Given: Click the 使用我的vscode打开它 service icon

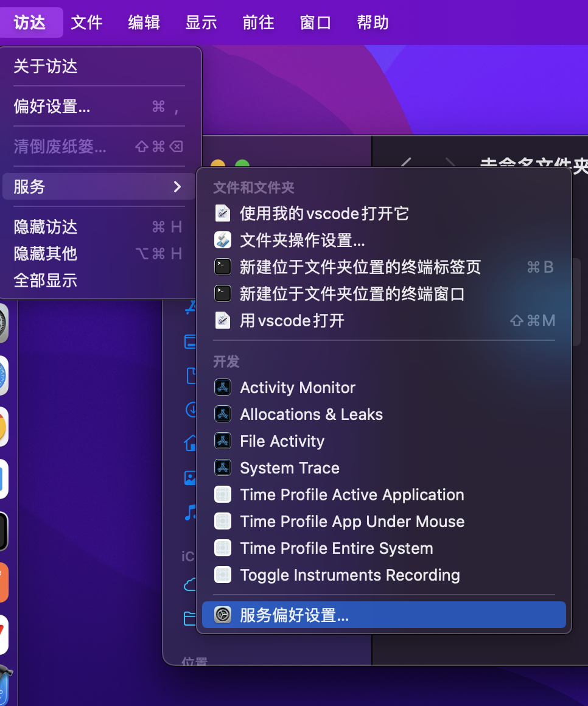Looking at the screenshot, I should (222, 213).
